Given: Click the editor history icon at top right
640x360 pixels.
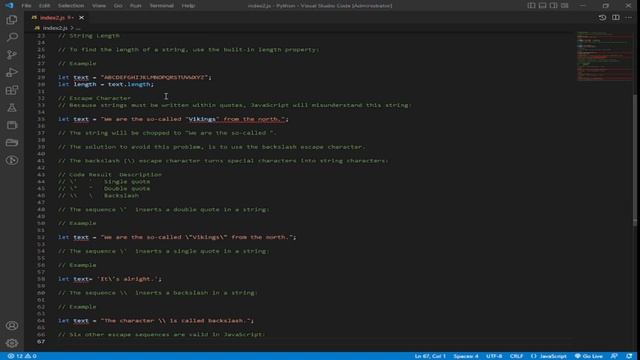Looking at the screenshot, I should click(602, 18).
